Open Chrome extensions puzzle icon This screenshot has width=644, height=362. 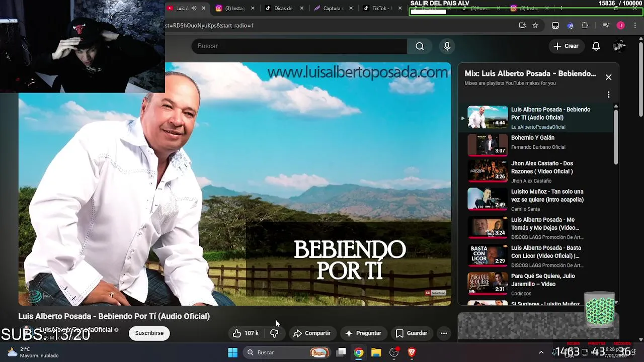(x=585, y=26)
